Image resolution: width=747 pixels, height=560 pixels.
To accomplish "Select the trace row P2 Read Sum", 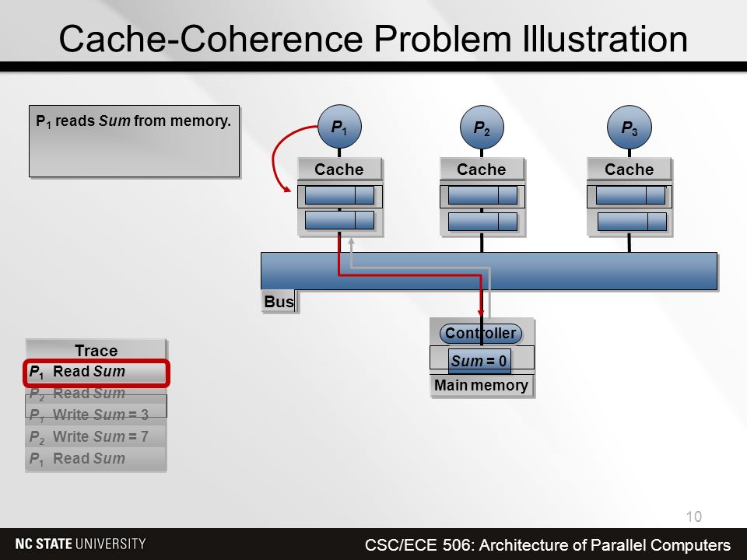I will click(96, 394).
